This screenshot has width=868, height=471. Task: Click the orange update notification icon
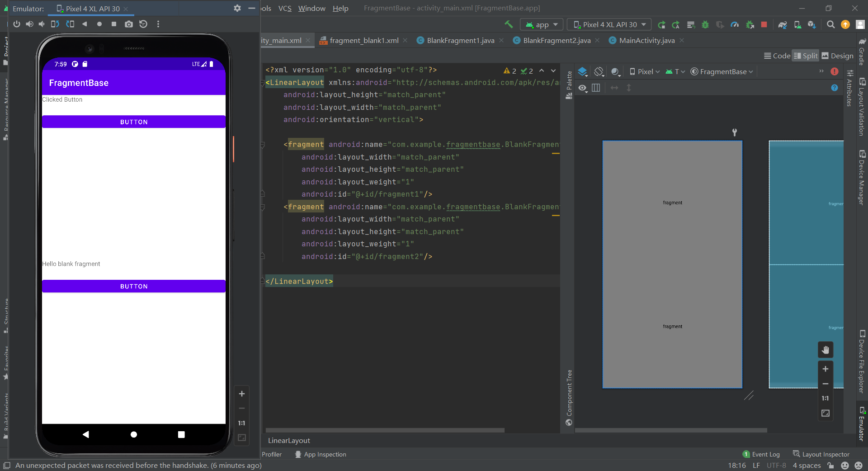point(845,24)
